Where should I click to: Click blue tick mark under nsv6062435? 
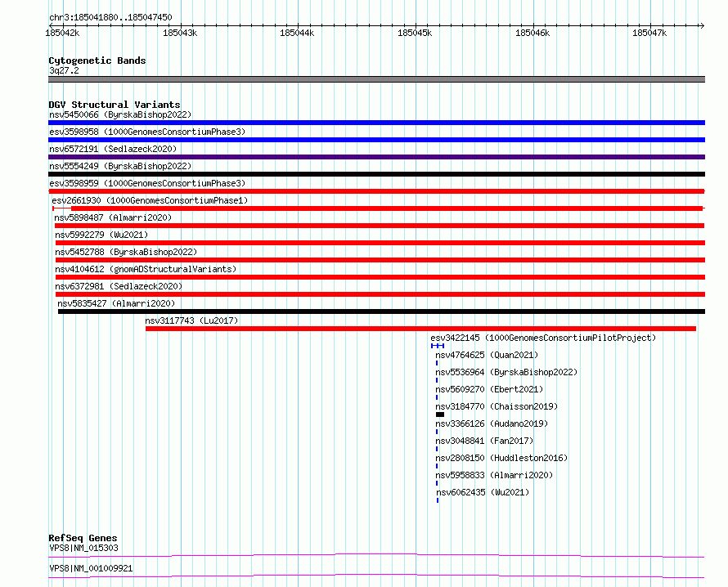(438, 500)
